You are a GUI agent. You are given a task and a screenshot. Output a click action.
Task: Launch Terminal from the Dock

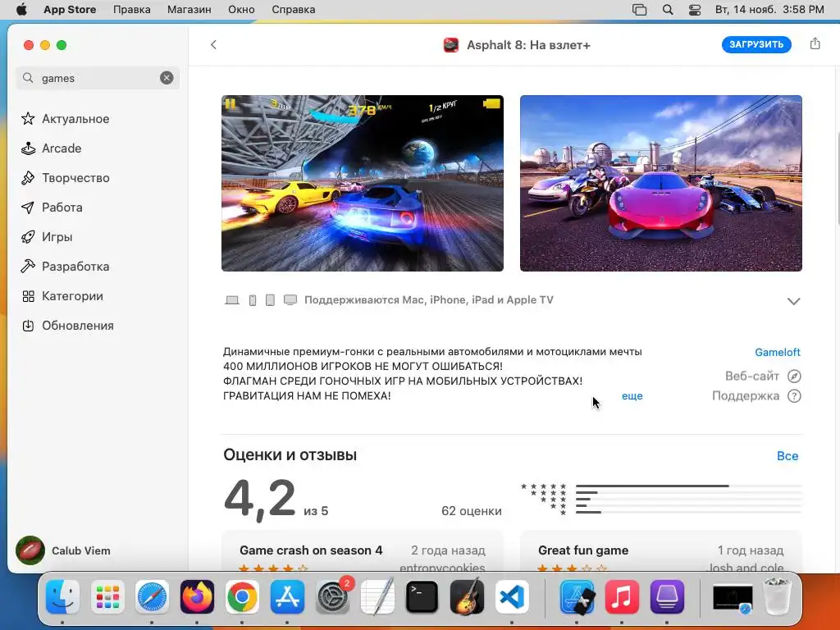(x=422, y=597)
